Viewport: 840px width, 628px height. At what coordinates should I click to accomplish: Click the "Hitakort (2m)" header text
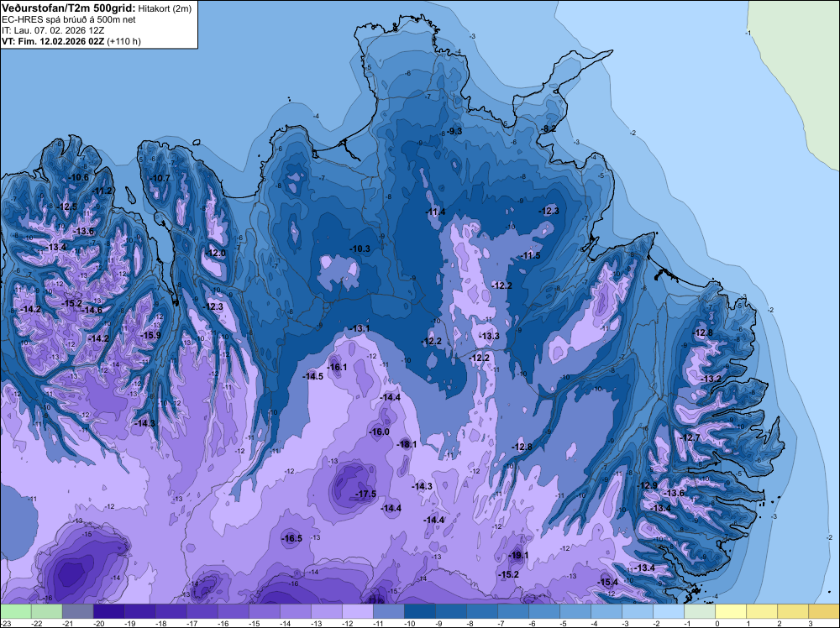tap(164, 8)
